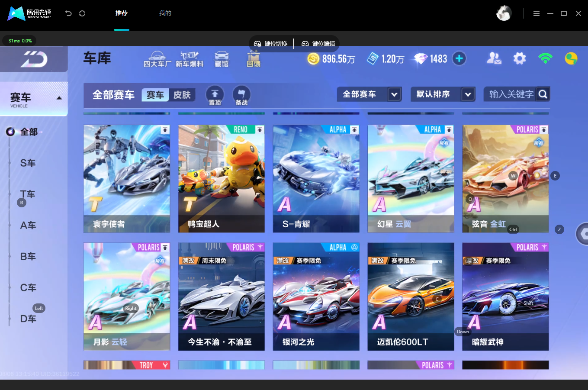Switch to the 皮肤 skins segment
588x390 pixels.
(182, 95)
